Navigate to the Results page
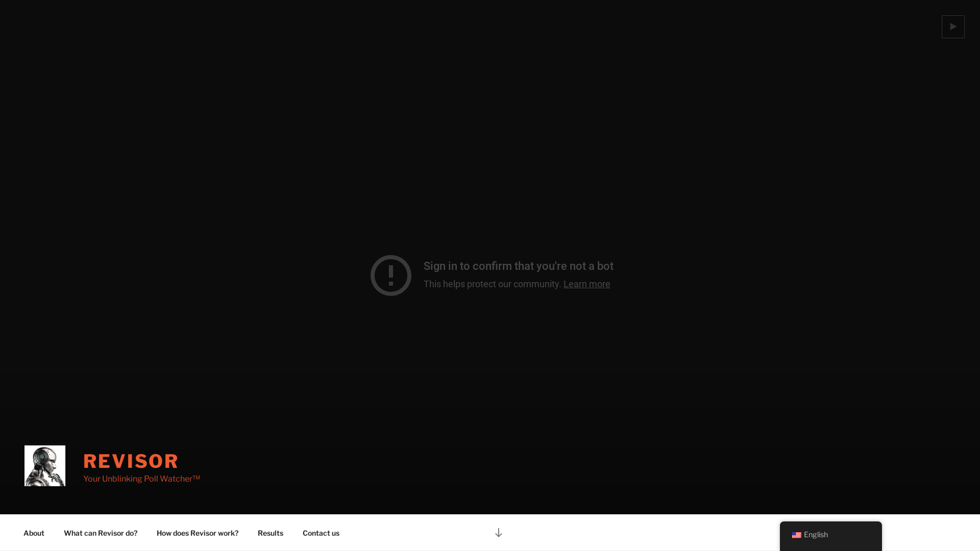 [x=270, y=533]
